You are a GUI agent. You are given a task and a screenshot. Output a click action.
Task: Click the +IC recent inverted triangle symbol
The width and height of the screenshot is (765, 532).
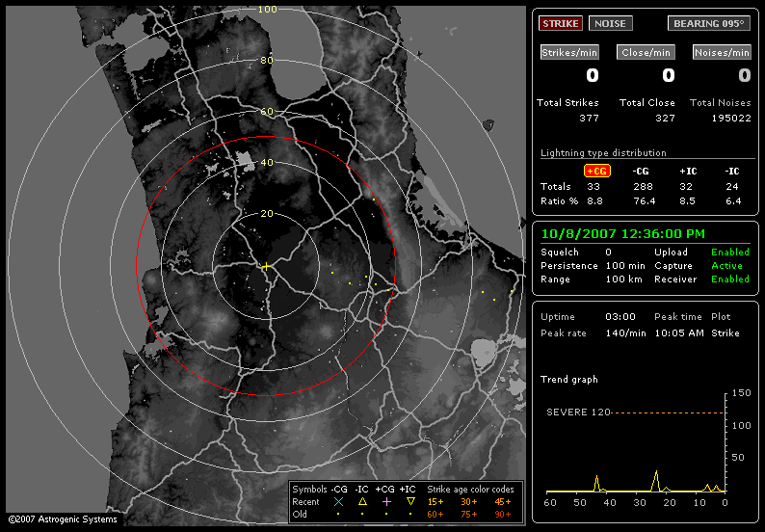[x=411, y=502]
